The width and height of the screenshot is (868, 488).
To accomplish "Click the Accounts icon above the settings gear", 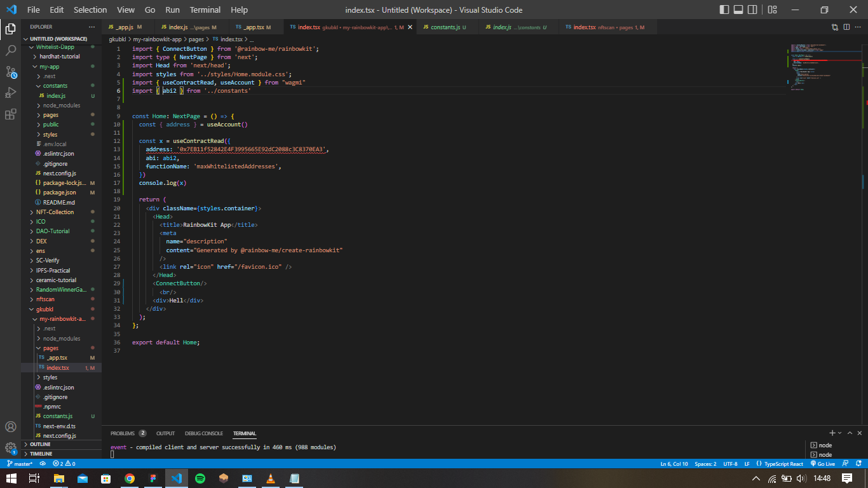I will pos(10,428).
